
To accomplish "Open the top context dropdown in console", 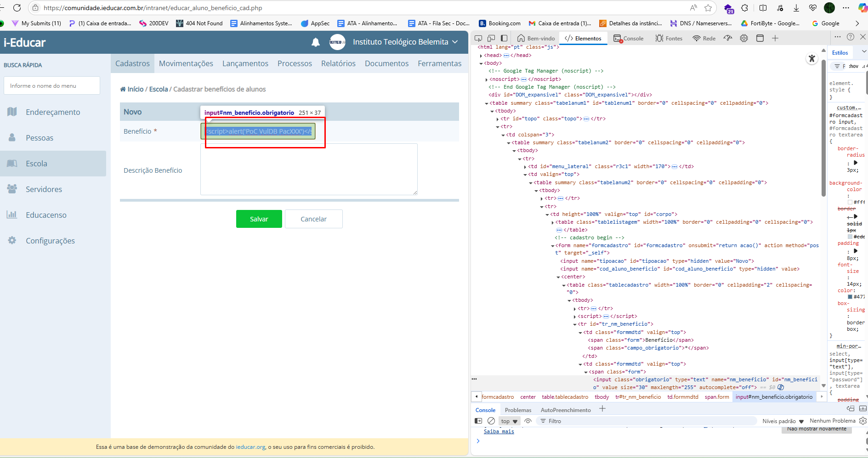I will [509, 421].
